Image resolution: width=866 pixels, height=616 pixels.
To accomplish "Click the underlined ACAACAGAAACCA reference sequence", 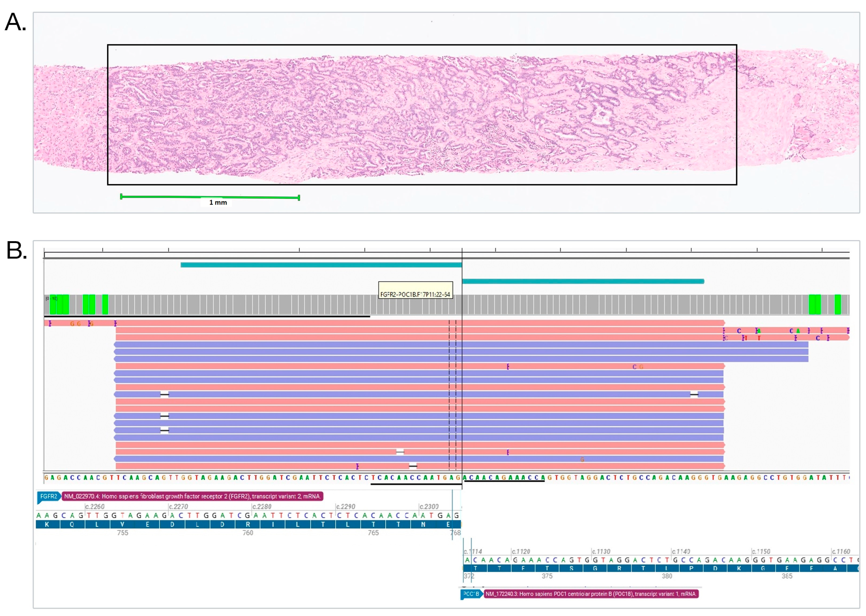I will tap(504, 478).
